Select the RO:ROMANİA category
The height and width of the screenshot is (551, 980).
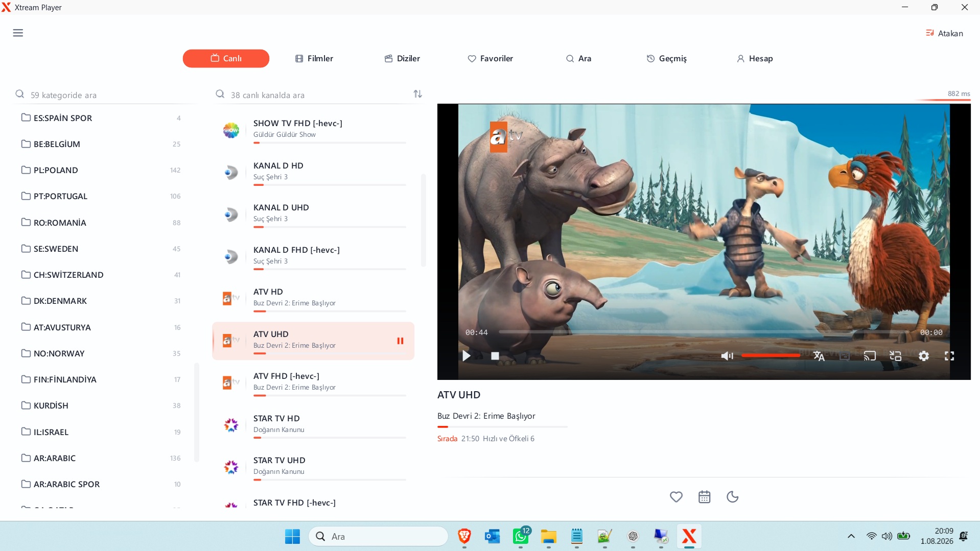[101, 223]
